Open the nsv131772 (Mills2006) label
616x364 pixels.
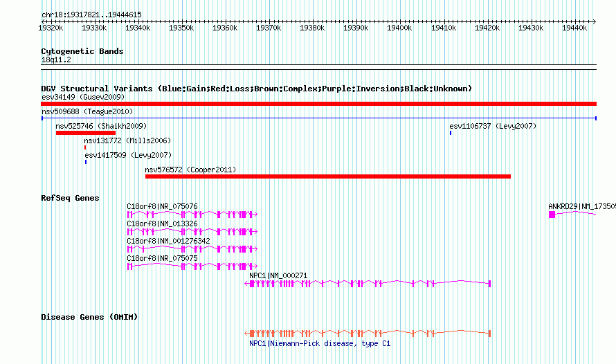[127, 140]
